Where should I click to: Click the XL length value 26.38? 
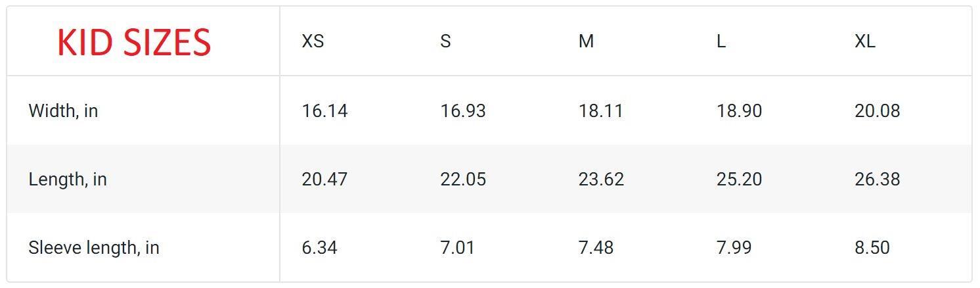pos(878,179)
